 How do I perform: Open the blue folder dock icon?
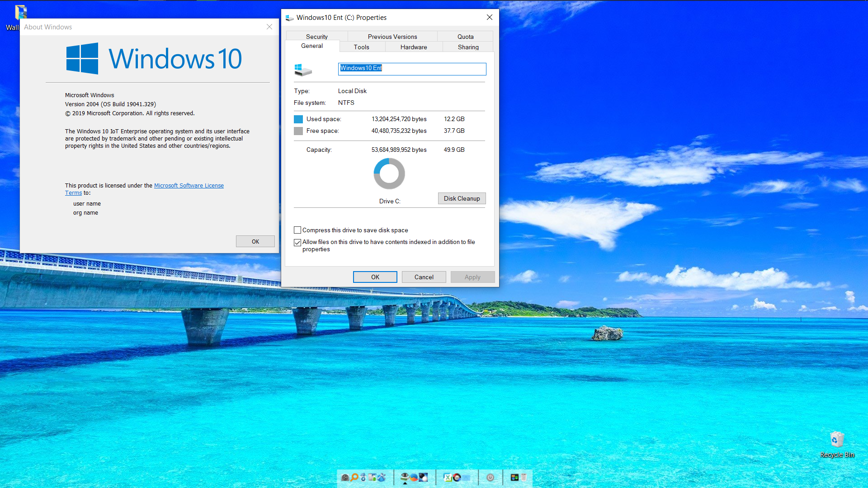tap(466, 478)
